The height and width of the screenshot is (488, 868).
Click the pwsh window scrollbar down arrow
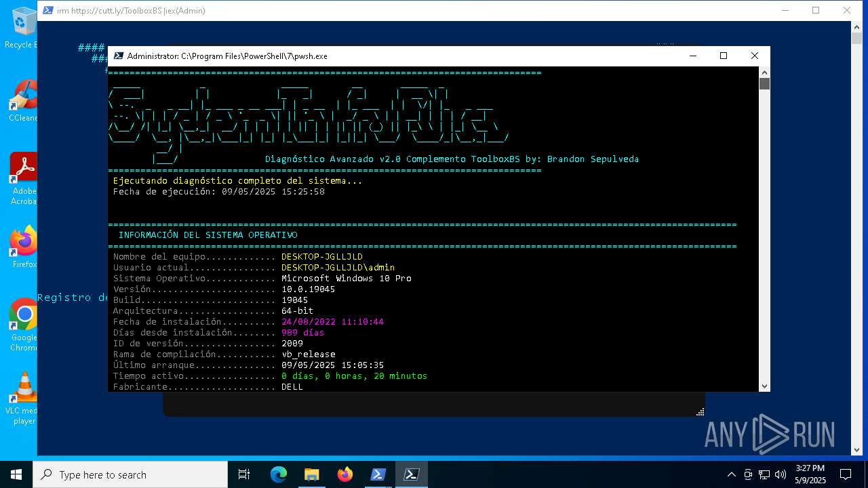[x=764, y=386]
